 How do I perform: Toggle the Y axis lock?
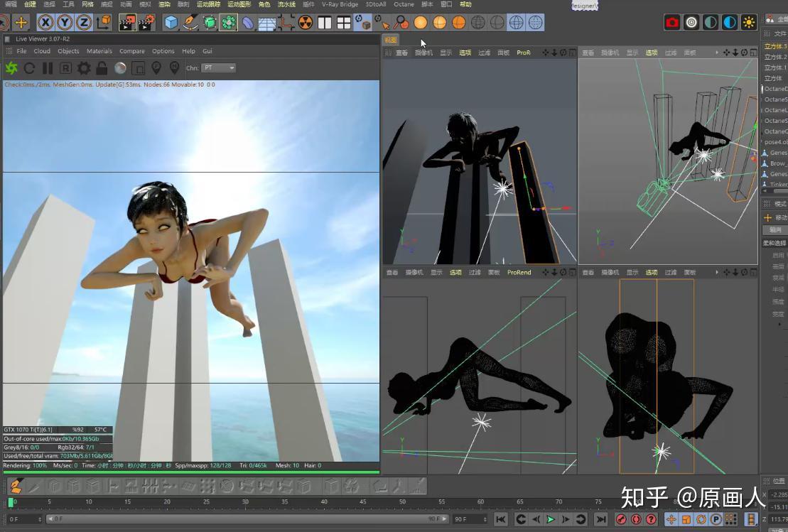tap(65, 23)
